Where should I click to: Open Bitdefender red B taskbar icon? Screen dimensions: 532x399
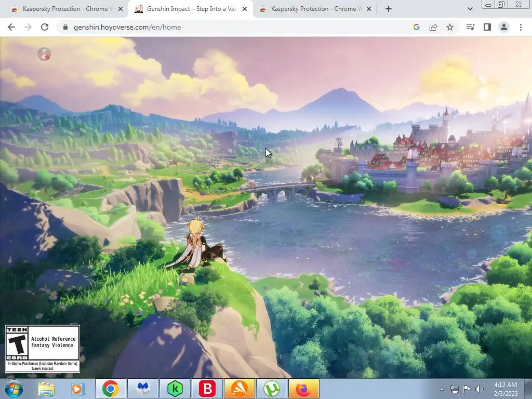(x=207, y=389)
